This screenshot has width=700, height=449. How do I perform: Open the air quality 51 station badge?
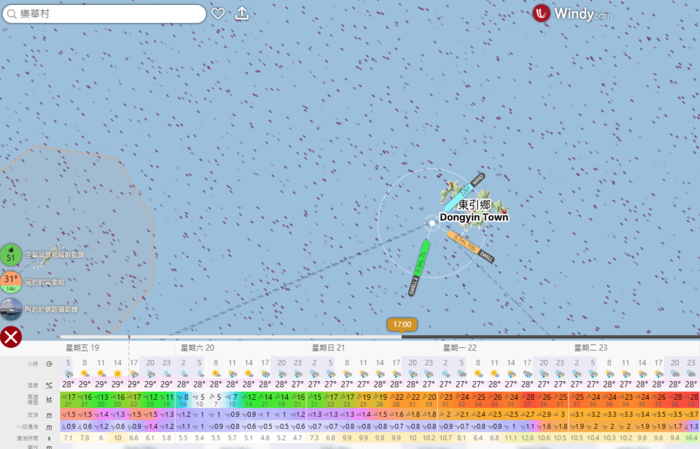(11, 254)
